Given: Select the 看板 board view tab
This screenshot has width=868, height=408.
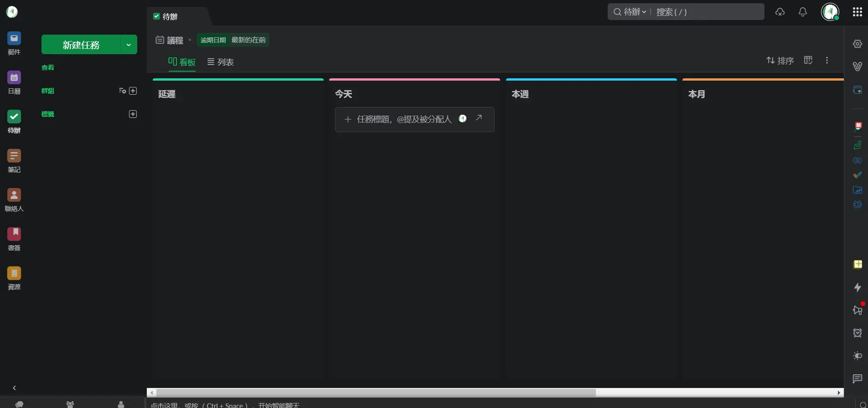Looking at the screenshot, I should point(182,62).
